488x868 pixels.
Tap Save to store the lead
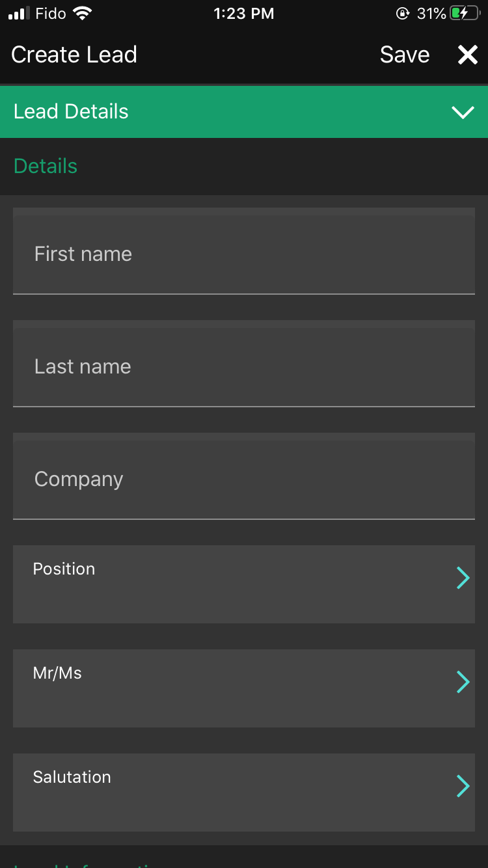coord(405,55)
